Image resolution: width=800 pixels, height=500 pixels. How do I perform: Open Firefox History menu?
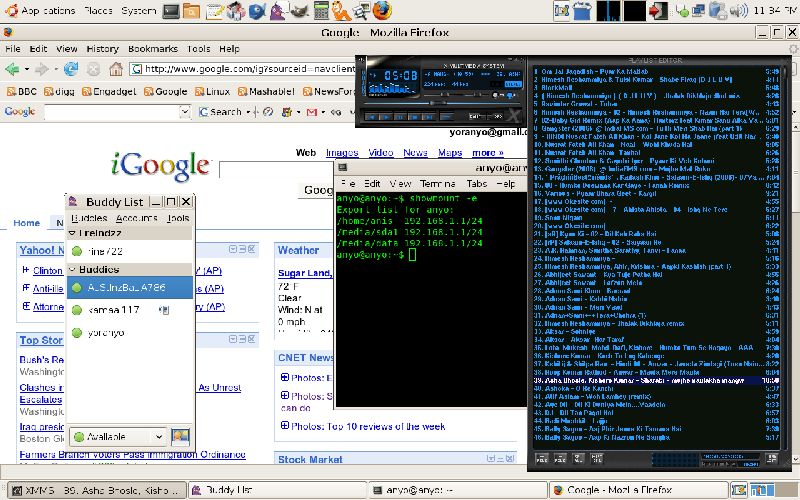point(103,49)
